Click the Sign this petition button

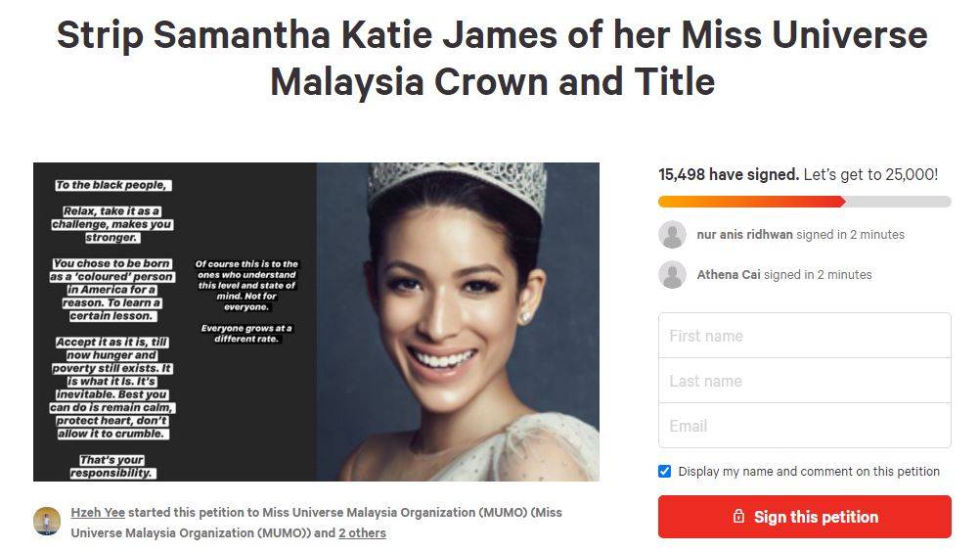click(x=804, y=517)
